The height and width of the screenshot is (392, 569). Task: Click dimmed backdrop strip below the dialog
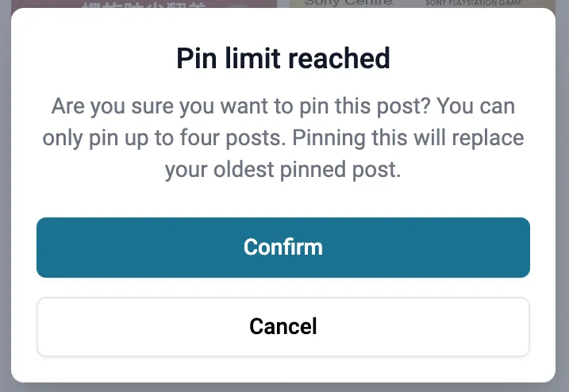click(x=283, y=387)
